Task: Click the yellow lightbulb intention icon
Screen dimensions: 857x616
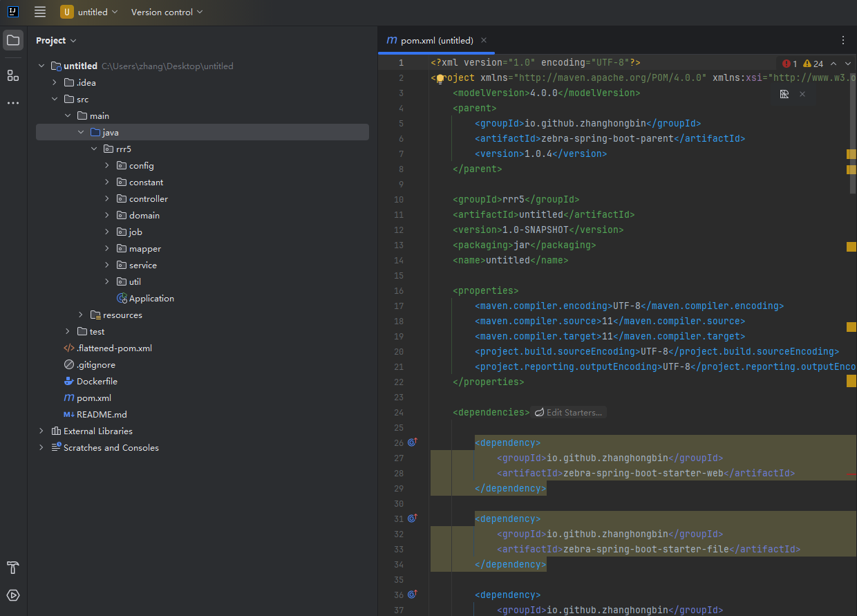Action: [440, 79]
